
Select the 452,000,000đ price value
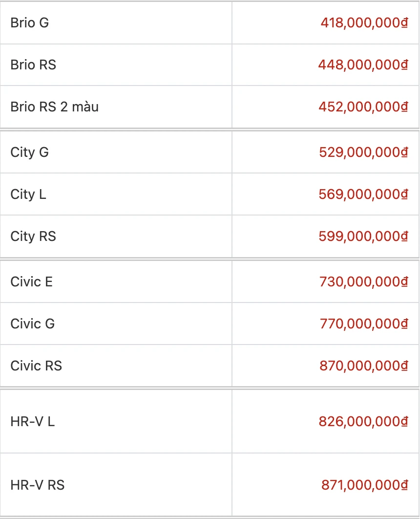363,107
